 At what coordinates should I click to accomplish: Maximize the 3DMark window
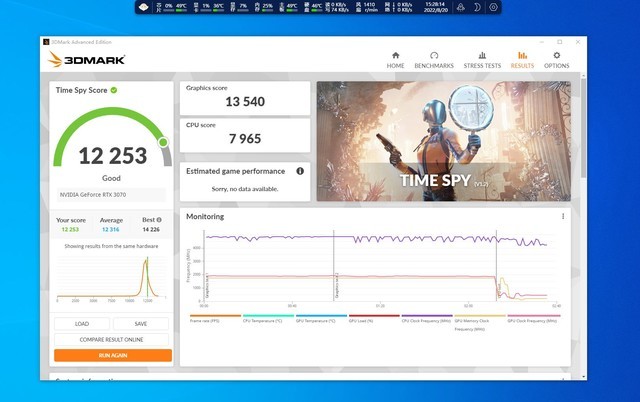[560, 42]
